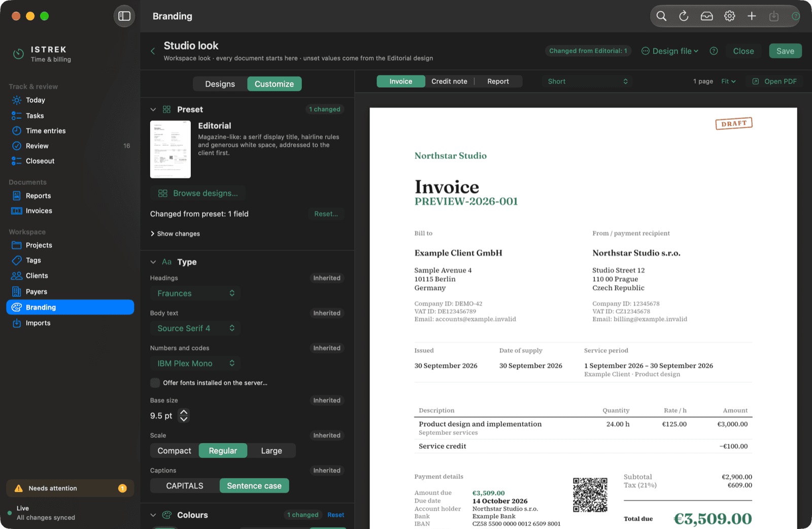
Task: Adjust Base size stepper arrows
Action: click(184, 416)
